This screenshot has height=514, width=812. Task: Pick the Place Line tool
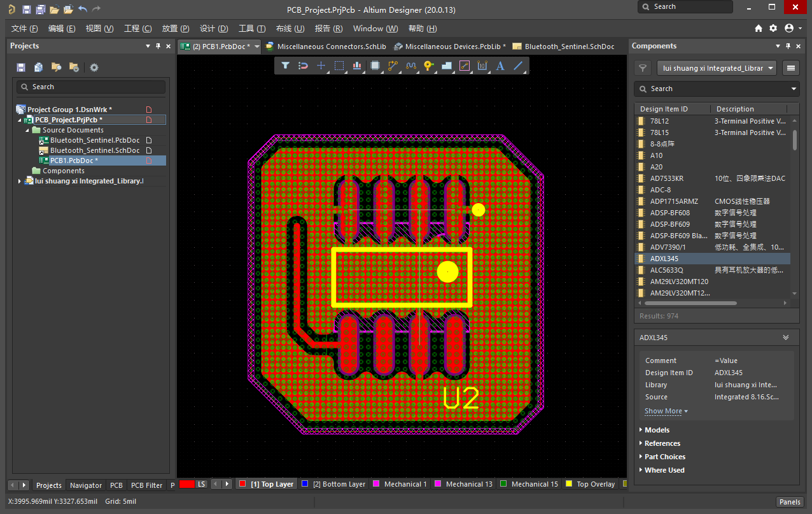click(518, 66)
